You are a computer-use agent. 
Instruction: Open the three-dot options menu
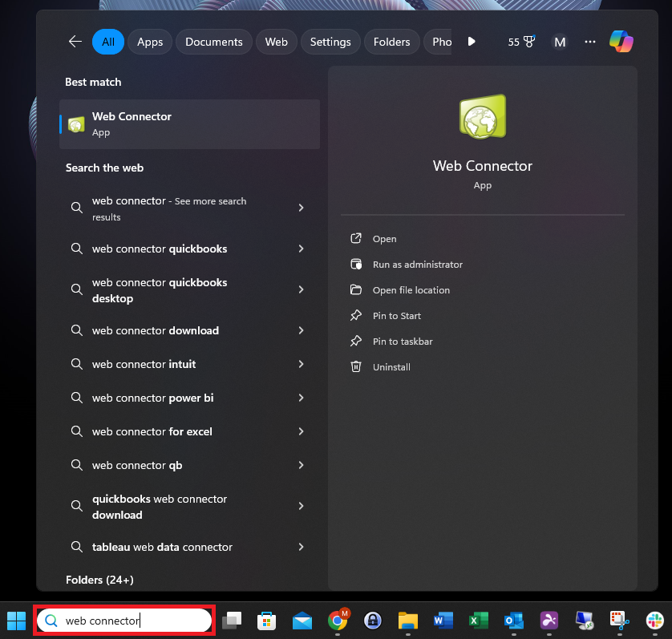(590, 42)
